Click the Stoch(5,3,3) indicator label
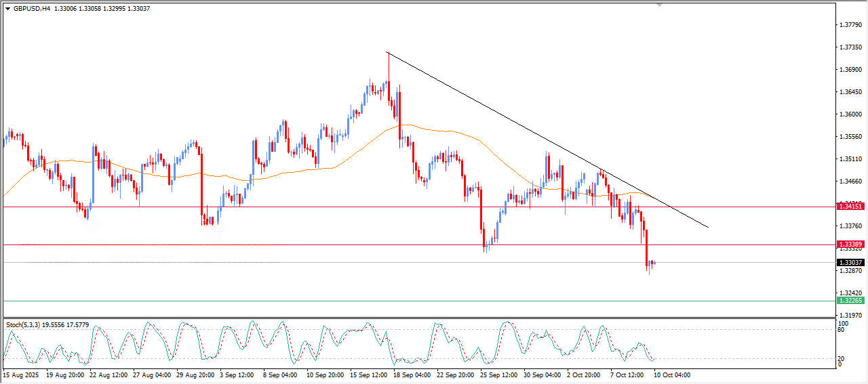Viewport: 868px width, 384px height. [26, 325]
